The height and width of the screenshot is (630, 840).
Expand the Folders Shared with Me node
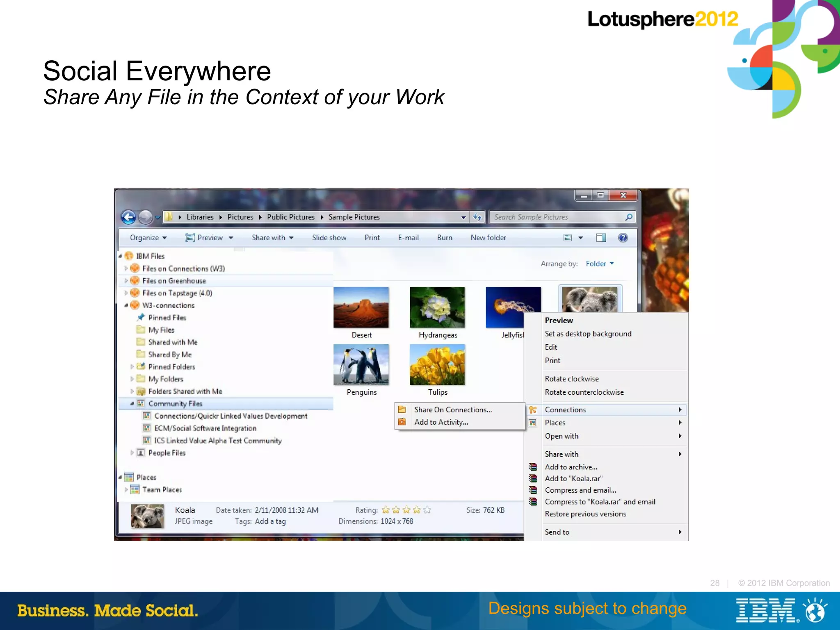(x=132, y=391)
